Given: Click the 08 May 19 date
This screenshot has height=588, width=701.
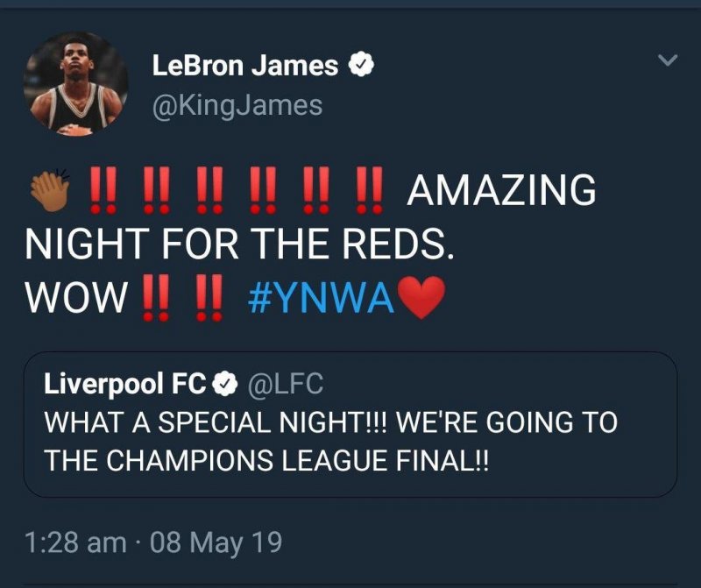Looking at the screenshot, I should (x=216, y=542).
